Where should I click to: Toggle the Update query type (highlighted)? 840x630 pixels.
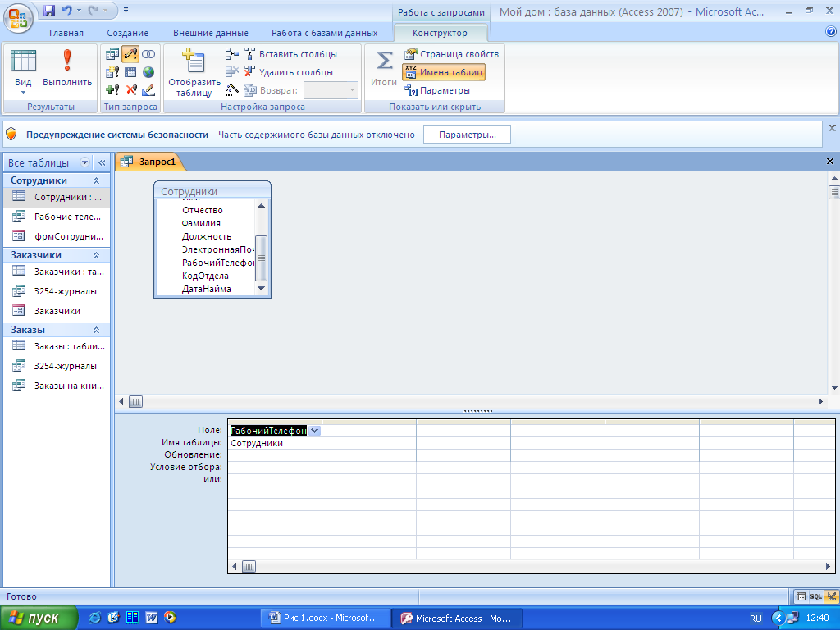(130, 54)
